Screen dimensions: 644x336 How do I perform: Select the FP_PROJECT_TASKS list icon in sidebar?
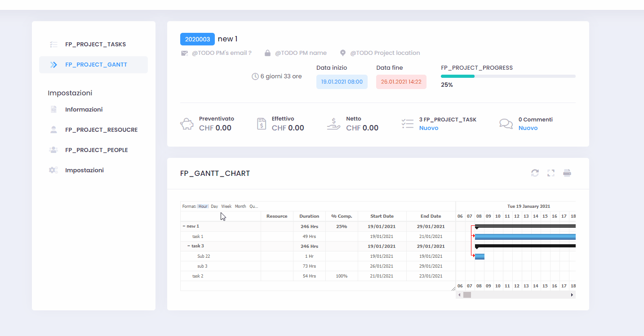click(53, 44)
